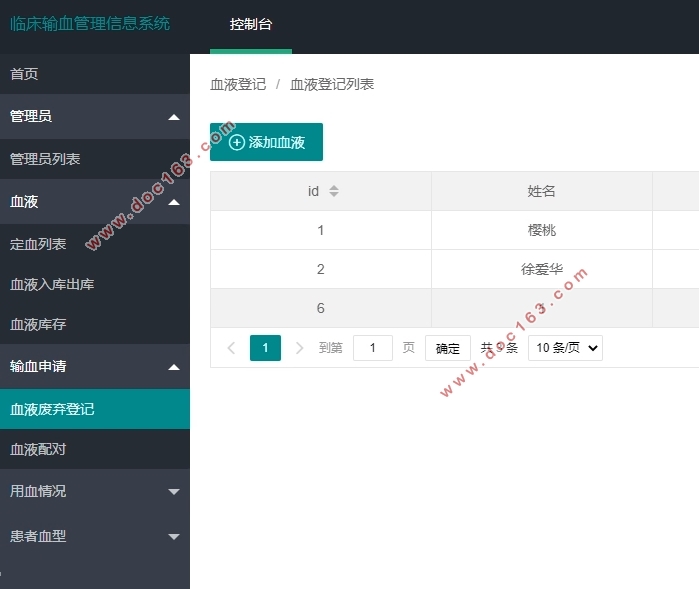Go to the previous page arrow

(x=231, y=348)
